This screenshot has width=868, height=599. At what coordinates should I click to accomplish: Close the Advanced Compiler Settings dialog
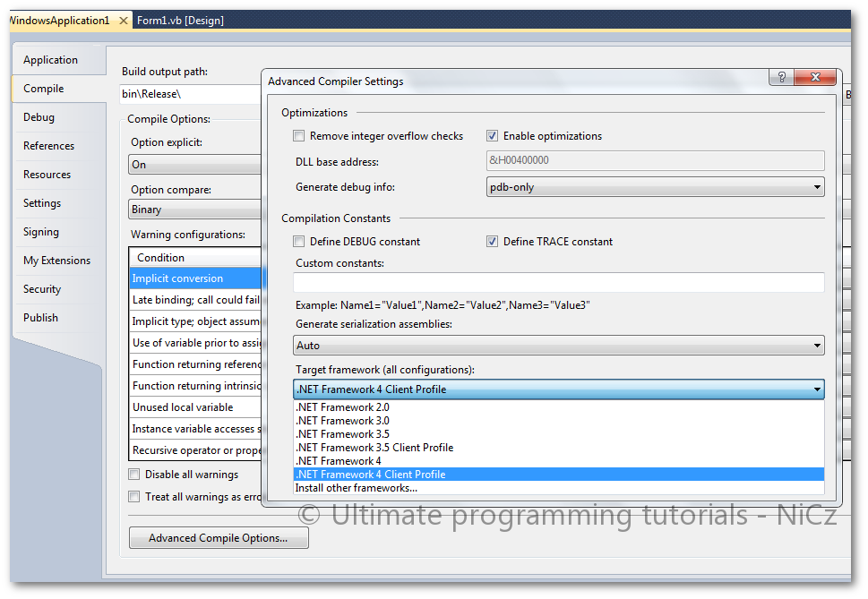point(815,77)
